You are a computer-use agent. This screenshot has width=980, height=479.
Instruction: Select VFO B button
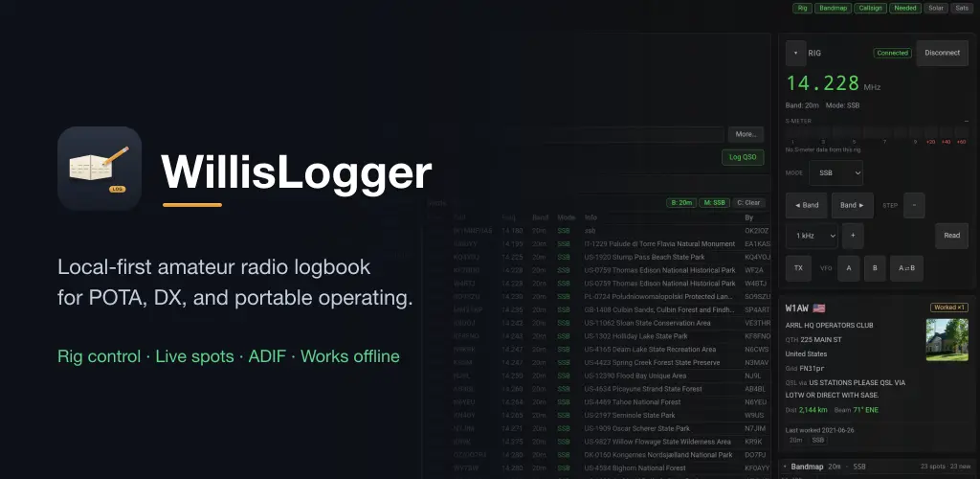point(875,268)
